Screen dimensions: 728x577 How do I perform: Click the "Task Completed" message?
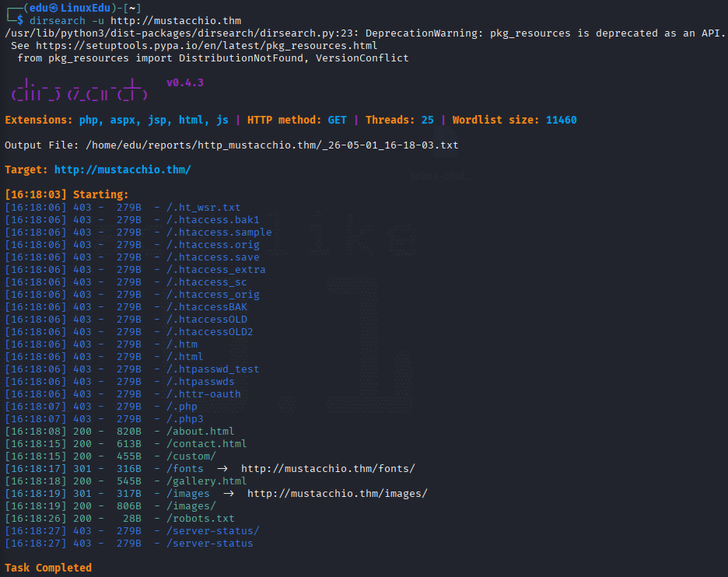click(48, 568)
